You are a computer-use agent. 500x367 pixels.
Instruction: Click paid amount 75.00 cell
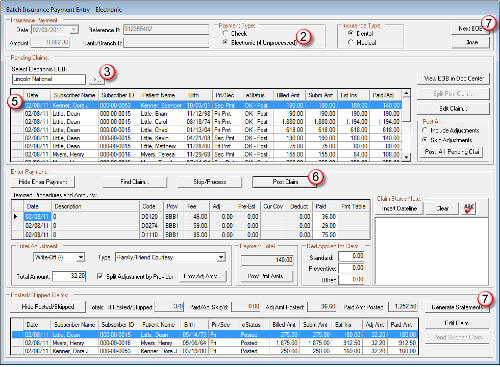325,235
